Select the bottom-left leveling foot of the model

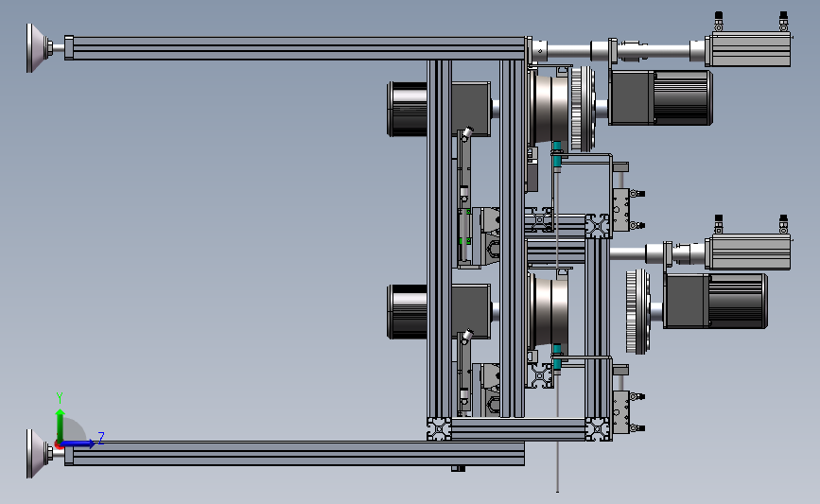click(x=40, y=454)
